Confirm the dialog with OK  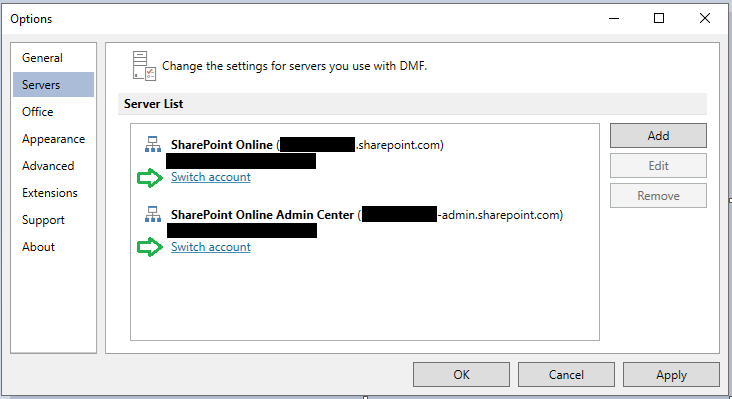click(461, 375)
